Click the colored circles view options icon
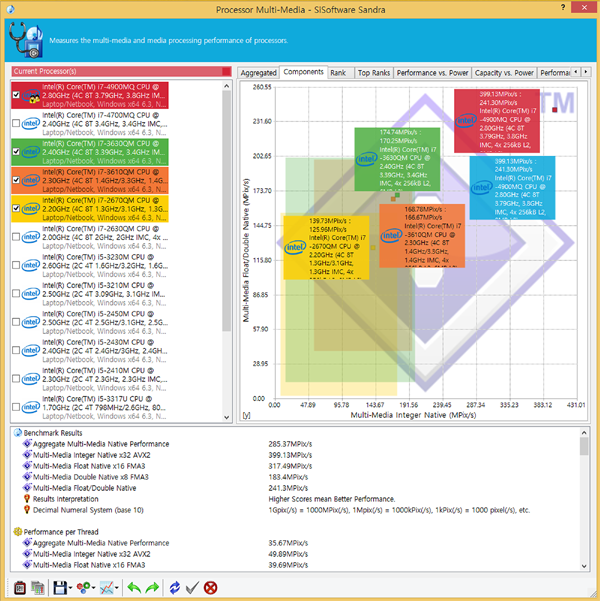This screenshot has height=601, width=600. [x=84, y=588]
